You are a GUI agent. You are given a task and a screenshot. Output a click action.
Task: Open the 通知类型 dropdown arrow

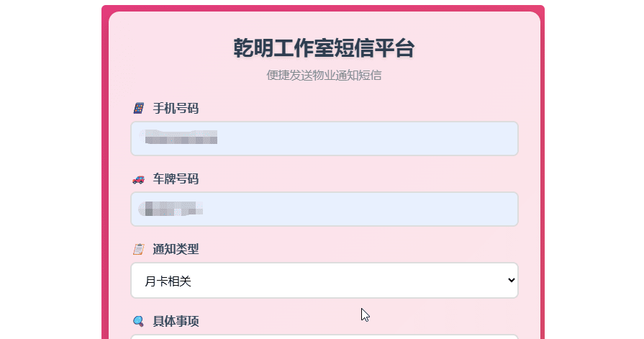pos(511,281)
